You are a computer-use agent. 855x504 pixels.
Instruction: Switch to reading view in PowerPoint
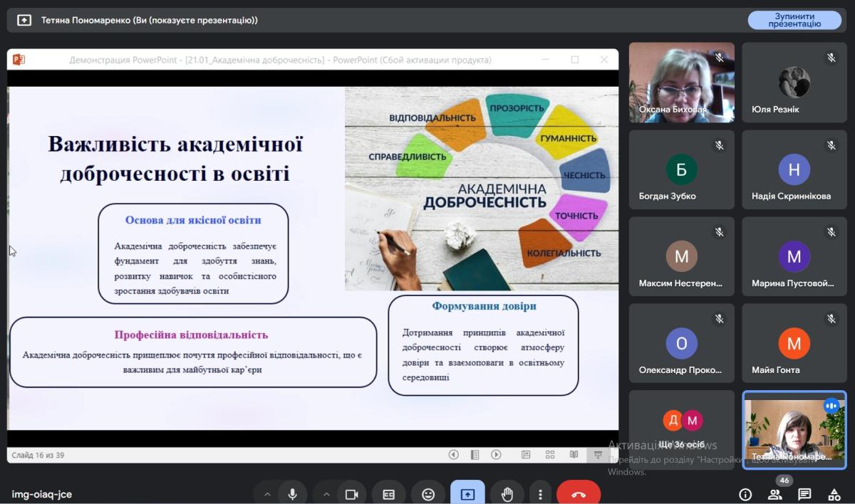(x=574, y=455)
